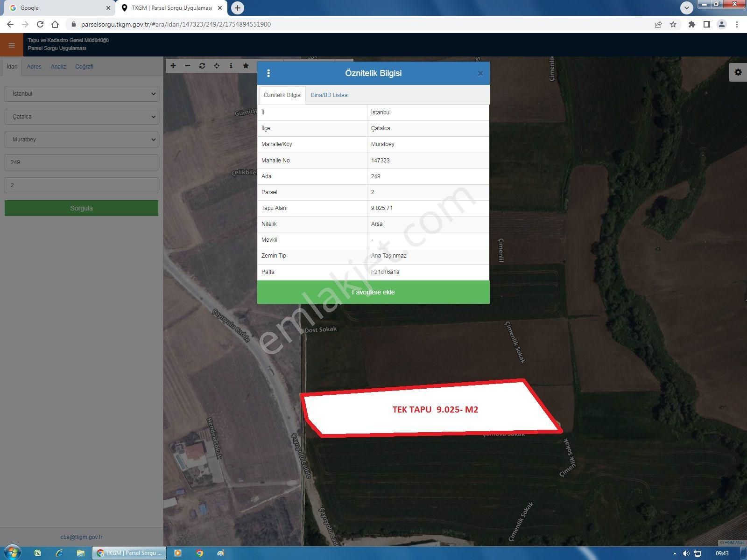Screen dimensions: 747x560
Task: Switch to the İdari tab
Action: pos(12,67)
